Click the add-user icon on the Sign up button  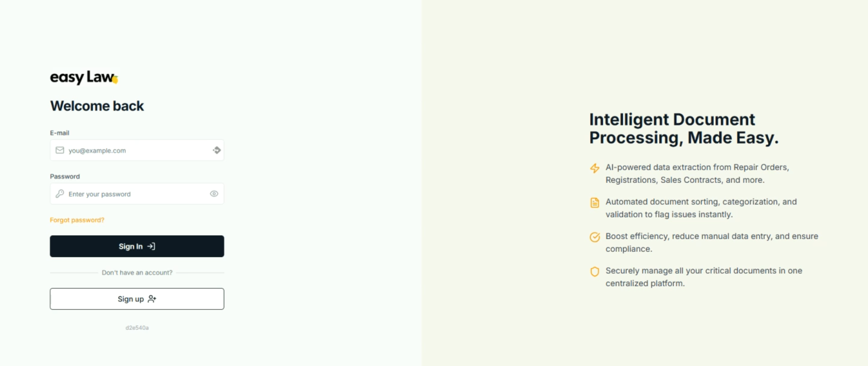click(x=152, y=299)
